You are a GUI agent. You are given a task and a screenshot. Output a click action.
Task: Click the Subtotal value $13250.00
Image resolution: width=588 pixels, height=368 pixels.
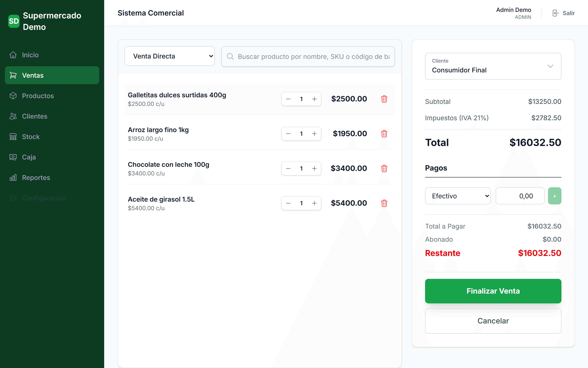click(x=545, y=102)
